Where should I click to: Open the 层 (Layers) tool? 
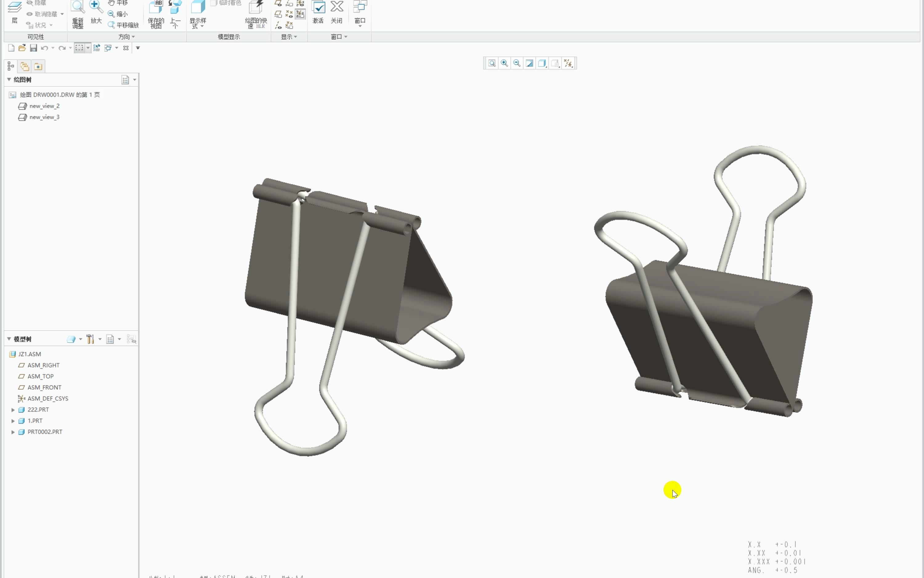[14, 12]
